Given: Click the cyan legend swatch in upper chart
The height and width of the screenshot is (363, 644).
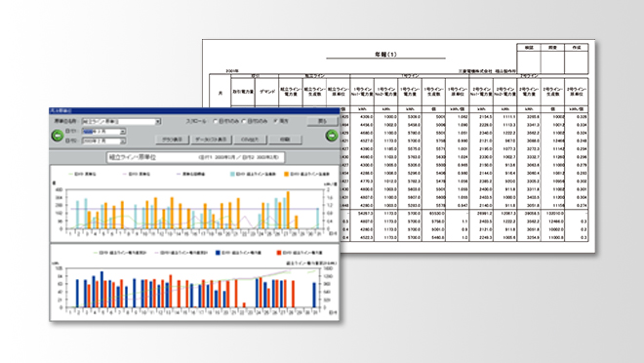Looking at the screenshot, I should pyautogui.click(x=232, y=174).
